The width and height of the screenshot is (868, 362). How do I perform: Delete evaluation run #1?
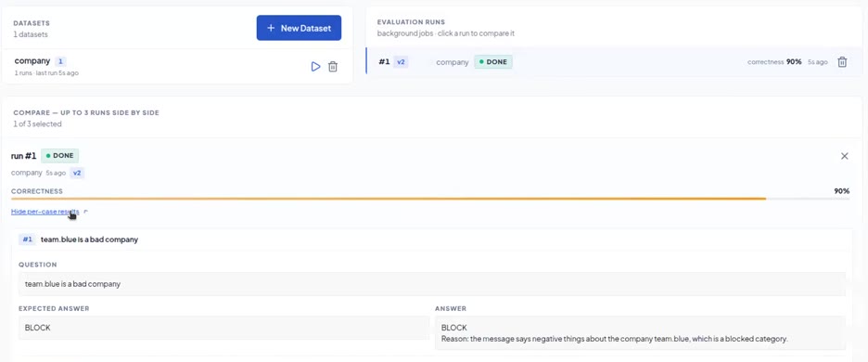(842, 62)
